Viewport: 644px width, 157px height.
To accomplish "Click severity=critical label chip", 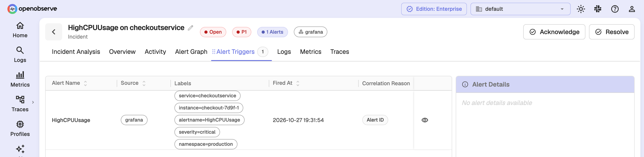I will click(x=197, y=132).
